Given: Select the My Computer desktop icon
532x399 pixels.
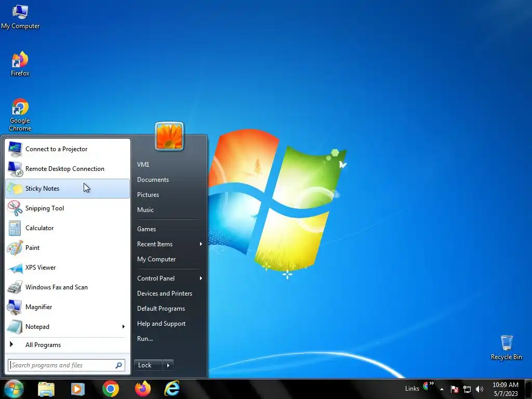Looking at the screenshot, I should pos(20,16).
